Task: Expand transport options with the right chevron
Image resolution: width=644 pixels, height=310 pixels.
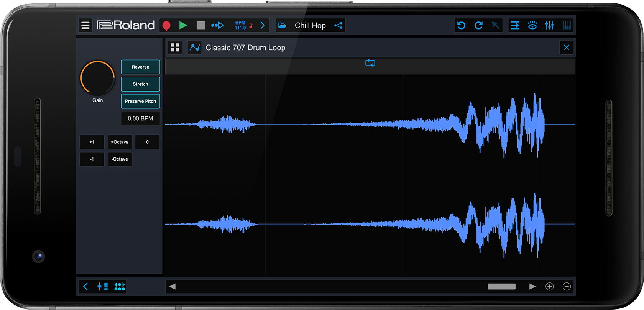Action: click(x=263, y=25)
